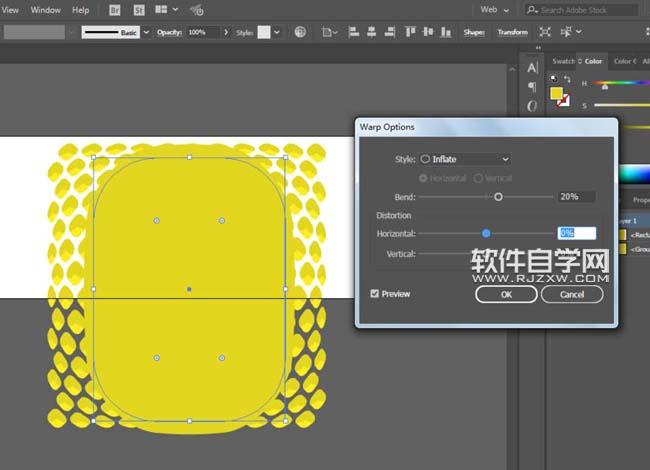Image resolution: width=650 pixels, height=470 pixels.
Task: Toggle the Preview checkbox
Action: click(x=375, y=294)
